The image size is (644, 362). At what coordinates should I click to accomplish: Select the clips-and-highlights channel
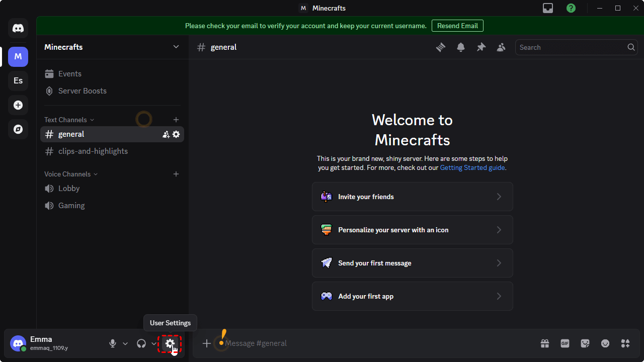[x=93, y=151]
